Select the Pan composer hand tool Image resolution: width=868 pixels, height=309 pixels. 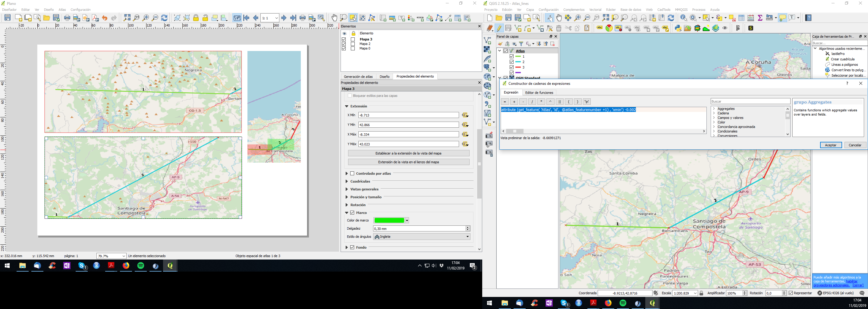click(x=334, y=18)
